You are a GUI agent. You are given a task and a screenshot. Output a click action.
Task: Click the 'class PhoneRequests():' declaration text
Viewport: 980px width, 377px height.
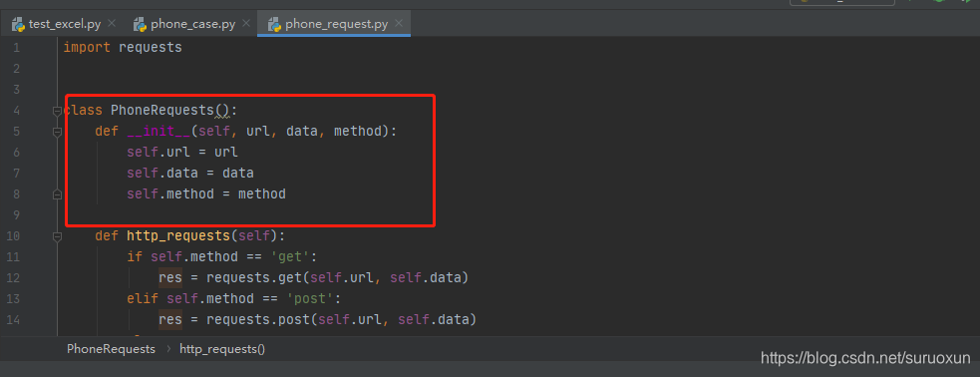151,111
